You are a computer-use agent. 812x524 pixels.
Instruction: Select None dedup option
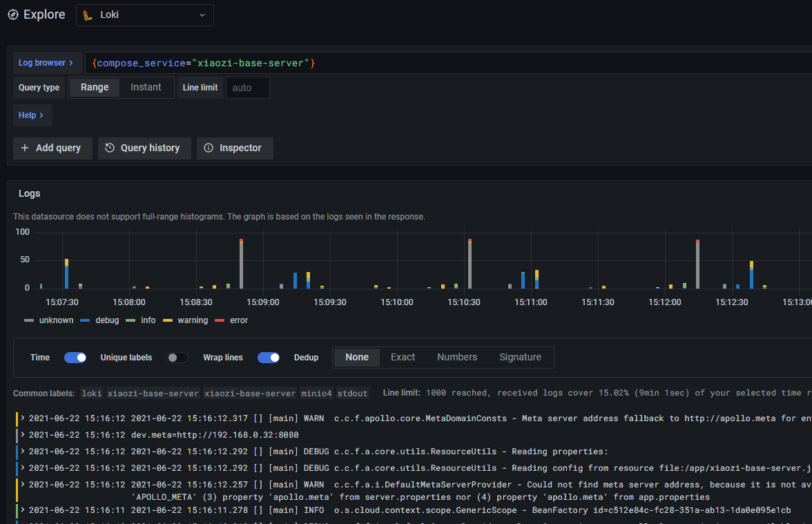point(357,358)
